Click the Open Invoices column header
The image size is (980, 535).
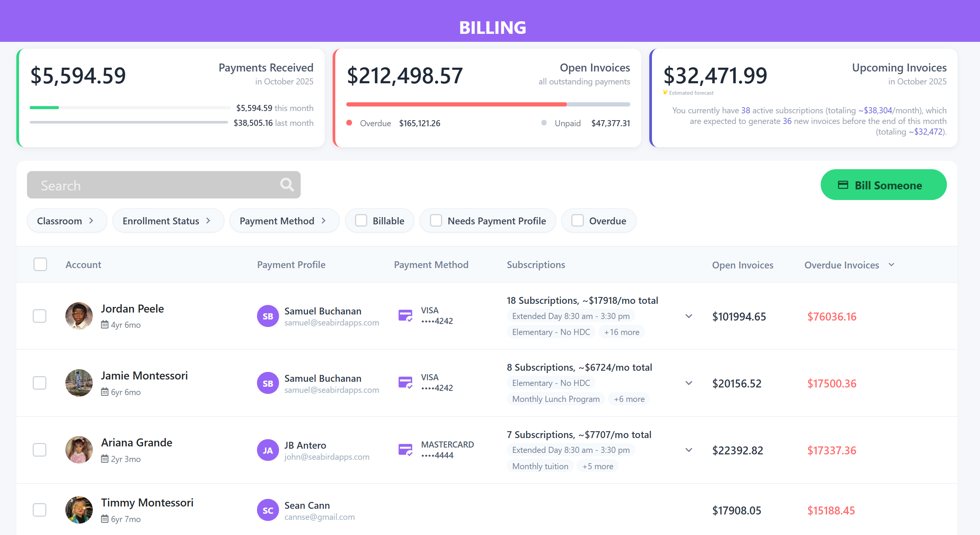click(742, 265)
